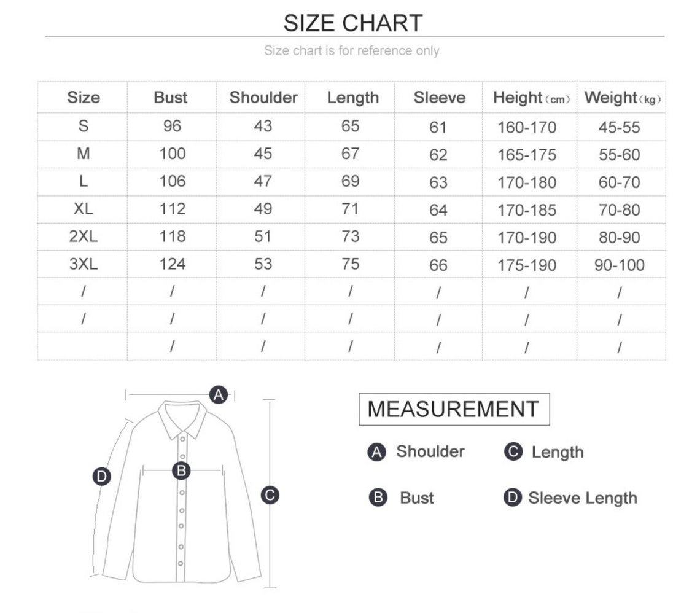Click the shirt outline illustration

182,491
